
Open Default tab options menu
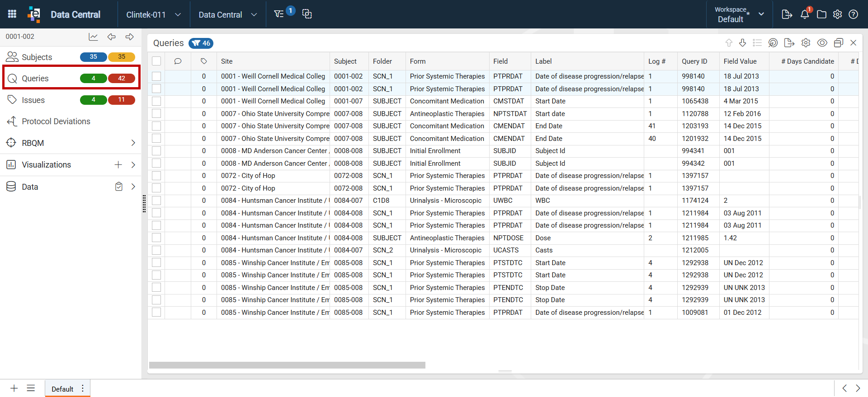pos(83,388)
